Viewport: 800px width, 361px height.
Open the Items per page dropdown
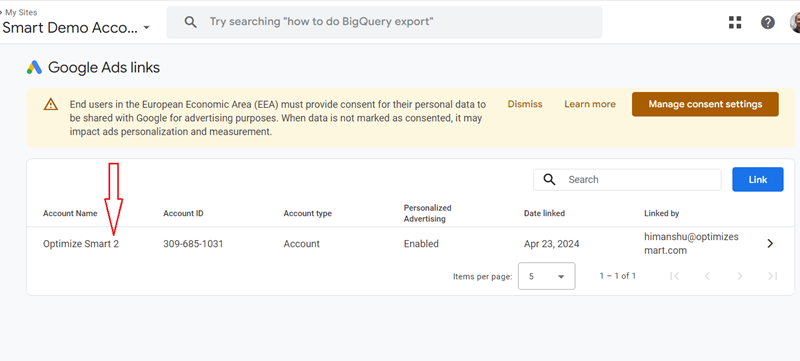pos(546,276)
